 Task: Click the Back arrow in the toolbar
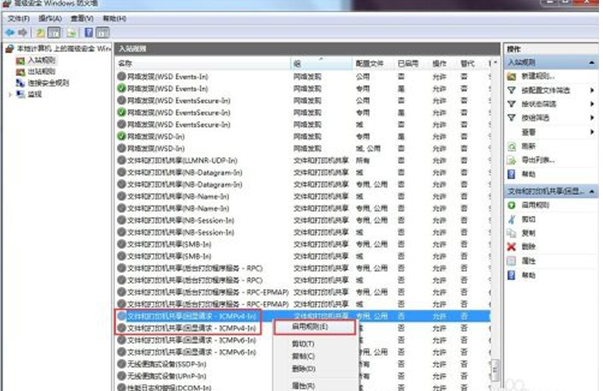click(x=10, y=33)
